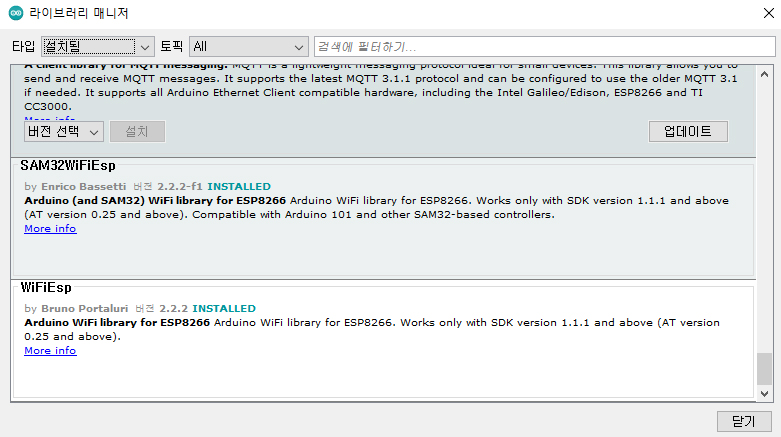
Task: Click author name Bruno Portaluri
Action: [x=84, y=309]
